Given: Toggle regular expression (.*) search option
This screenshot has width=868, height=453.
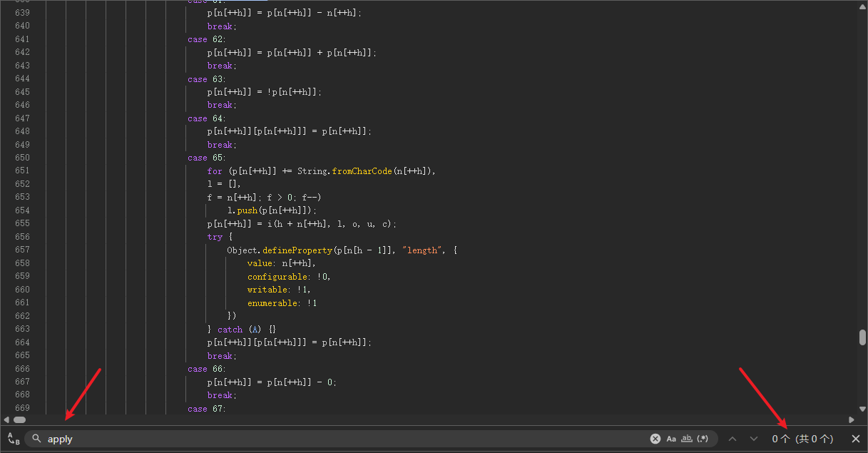Looking at the screenshot, I should tap(703, 439).
